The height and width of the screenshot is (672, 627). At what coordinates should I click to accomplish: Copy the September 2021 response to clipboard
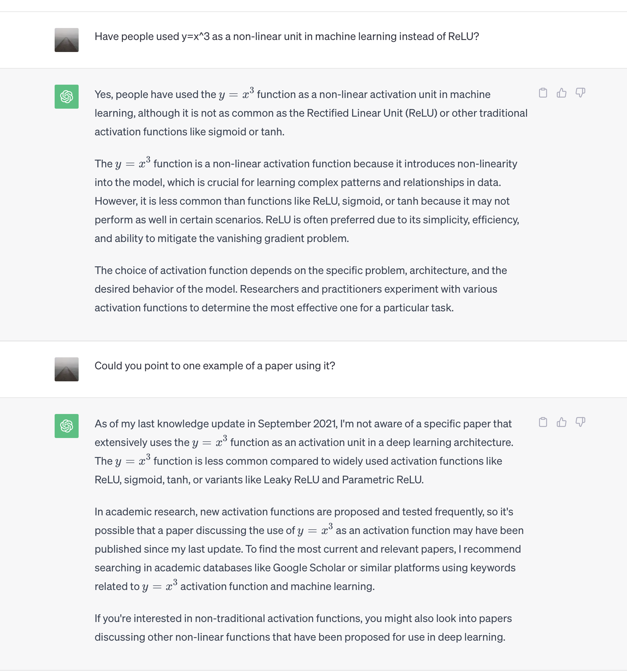tap(543, 422)
